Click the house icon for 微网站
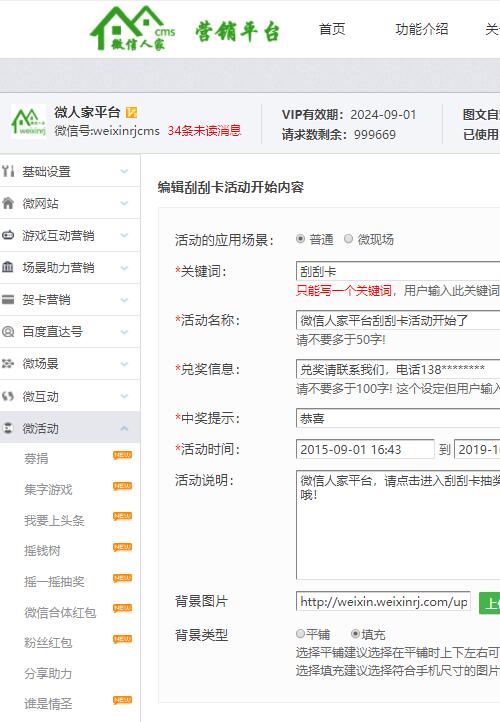 pyautogui.click(x=8, y=203)
